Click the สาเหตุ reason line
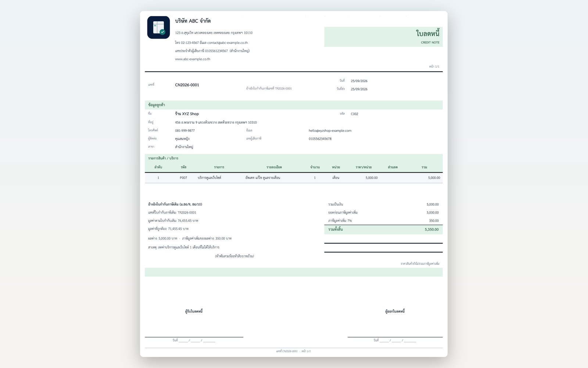The image size is (588, 368). (184, 247)
